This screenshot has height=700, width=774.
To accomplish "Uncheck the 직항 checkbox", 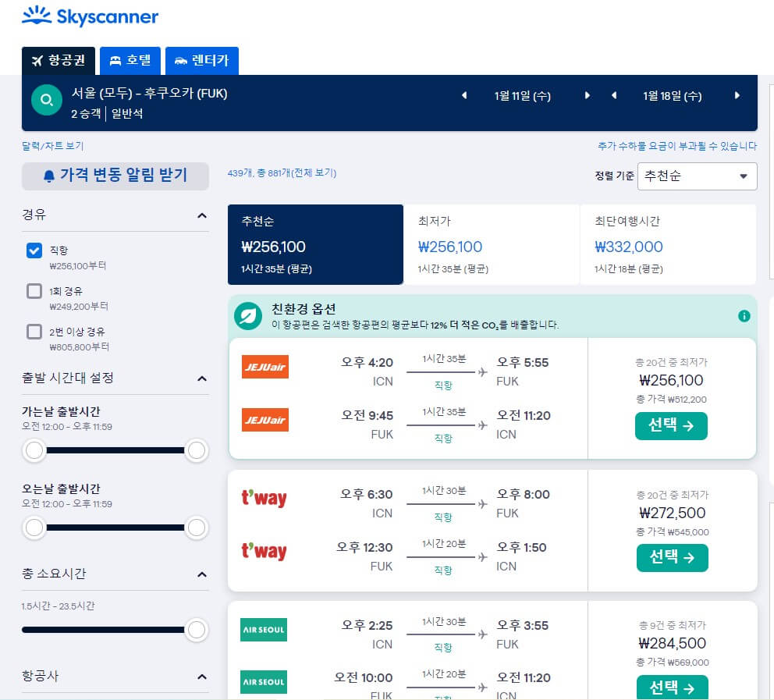I will 34,251.
